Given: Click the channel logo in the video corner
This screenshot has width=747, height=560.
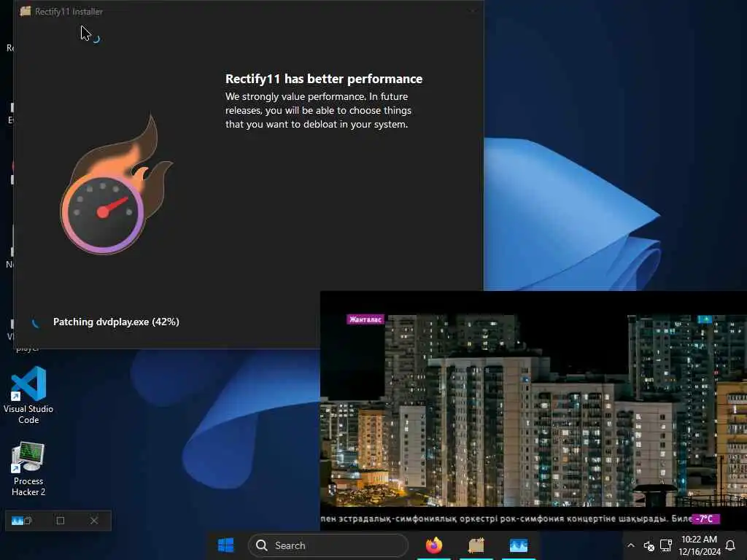Looking at the screenshot, I should pyautogui.click(x=705, y=319).
